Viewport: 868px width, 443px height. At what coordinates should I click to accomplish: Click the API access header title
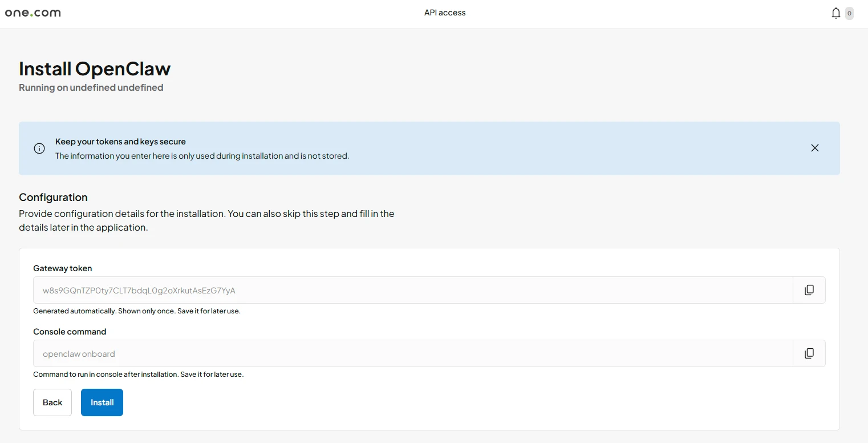tap(445, 13)
